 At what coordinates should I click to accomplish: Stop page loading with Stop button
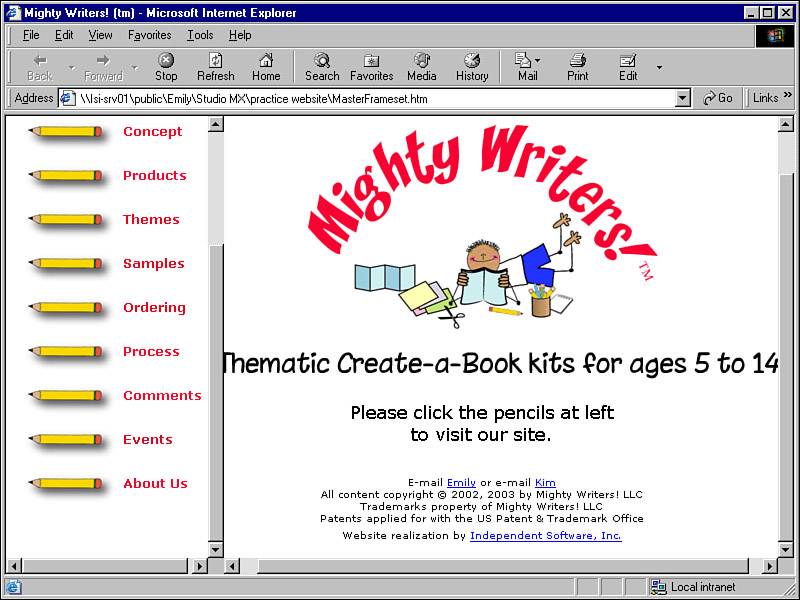tap(166, 68)
